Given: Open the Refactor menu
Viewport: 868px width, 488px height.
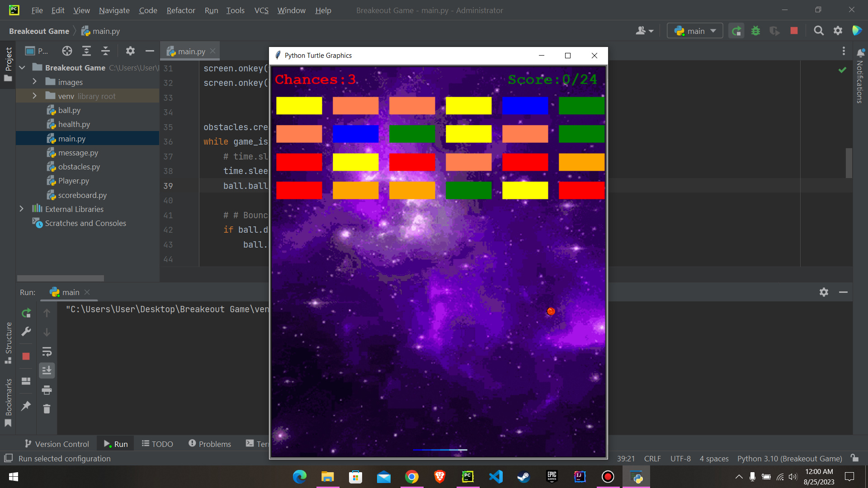Looking at the screenshot, I should [x=180, y=10].
